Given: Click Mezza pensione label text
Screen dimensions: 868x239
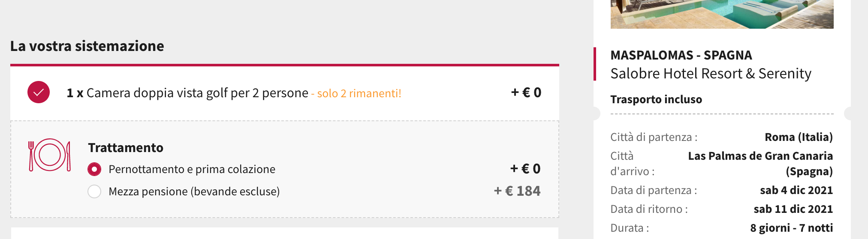Looking at the screenshot, I should click(194, 191).
